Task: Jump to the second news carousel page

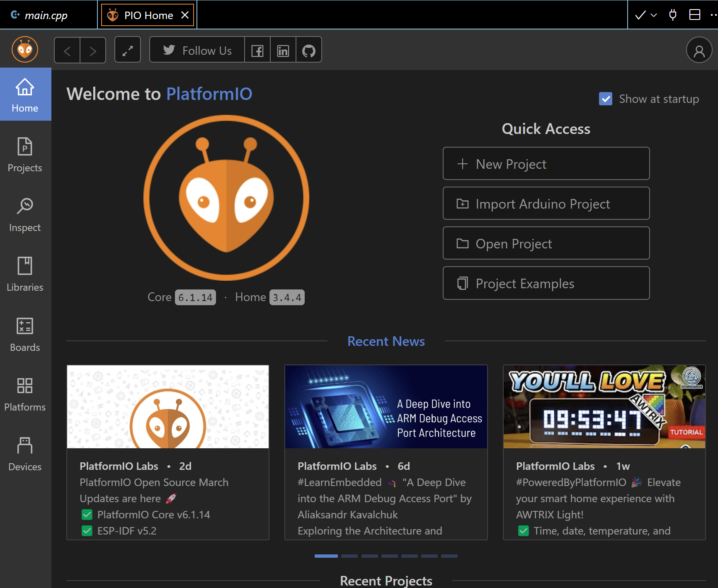Action: pos(349,556)
